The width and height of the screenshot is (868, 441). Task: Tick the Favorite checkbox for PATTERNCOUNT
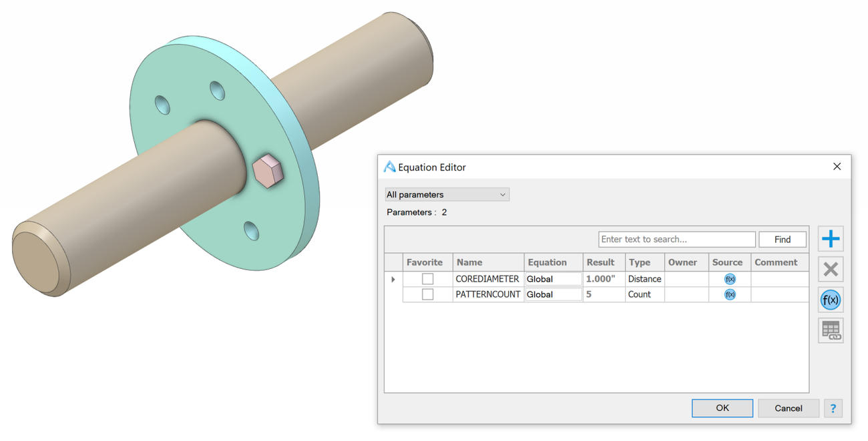427,294
